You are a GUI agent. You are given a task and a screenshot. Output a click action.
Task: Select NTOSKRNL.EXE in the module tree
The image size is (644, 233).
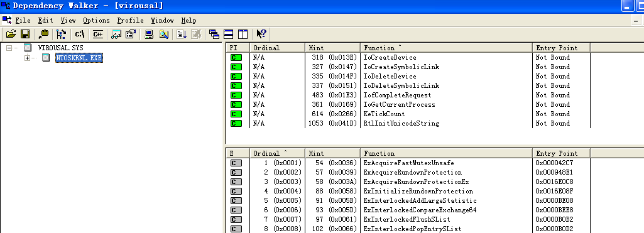[79, 58]
